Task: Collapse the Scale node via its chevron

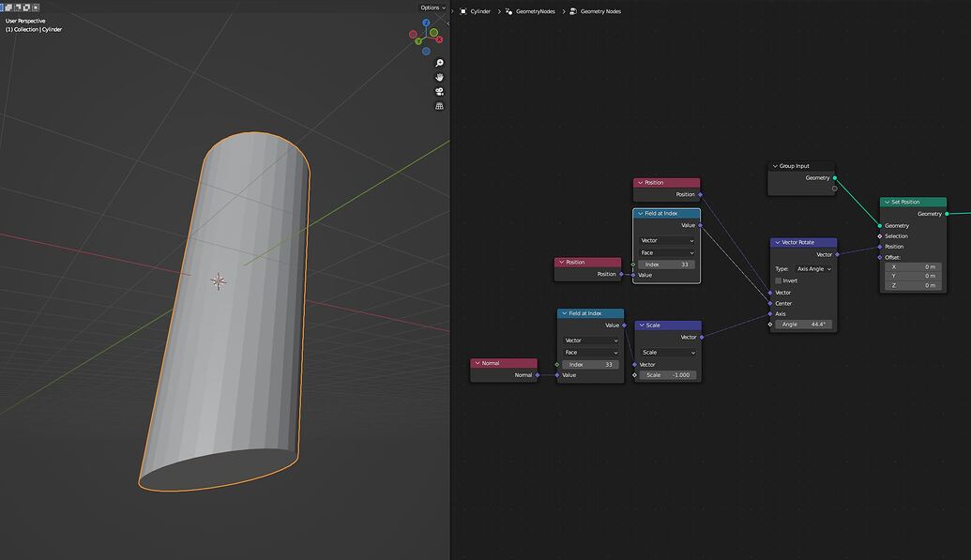Action: point(642,325)
